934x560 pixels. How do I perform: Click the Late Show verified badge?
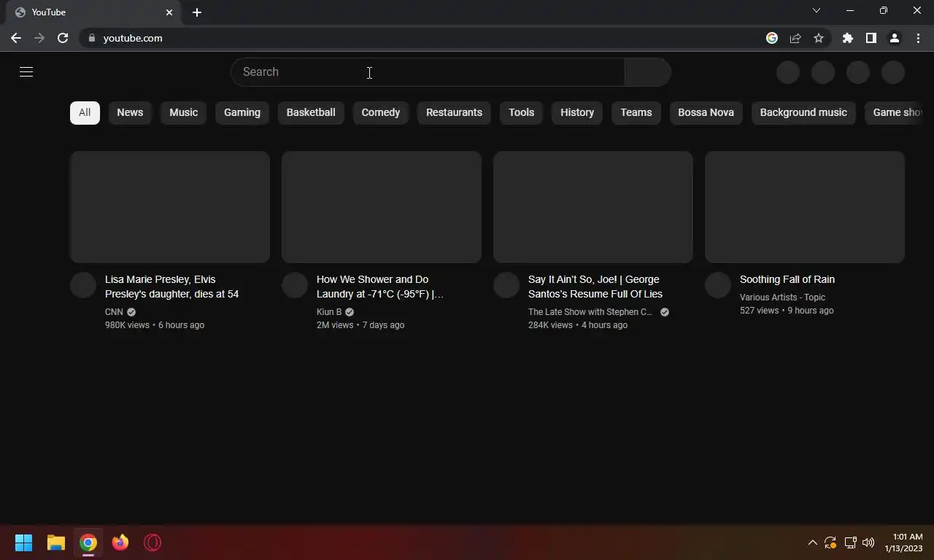pyautogui.click(x=665, y=312)
